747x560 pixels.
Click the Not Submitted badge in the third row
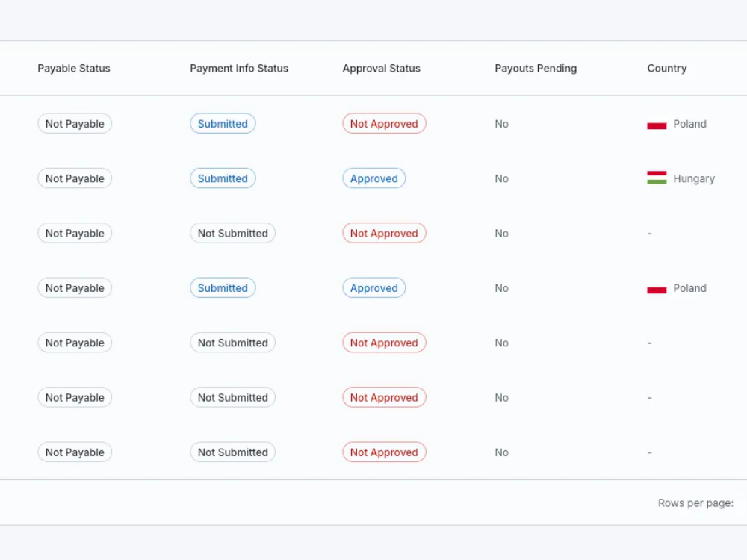click(x=232, y=233)
